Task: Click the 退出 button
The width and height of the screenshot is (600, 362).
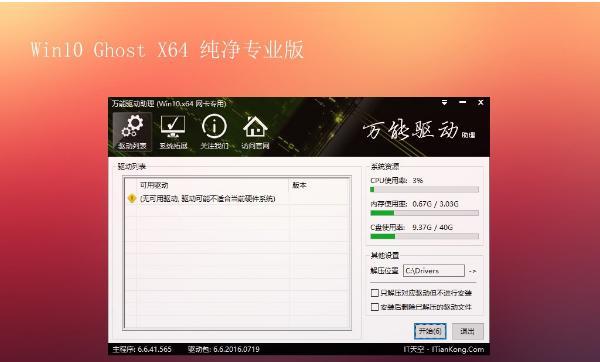Action: click(468, 331)
